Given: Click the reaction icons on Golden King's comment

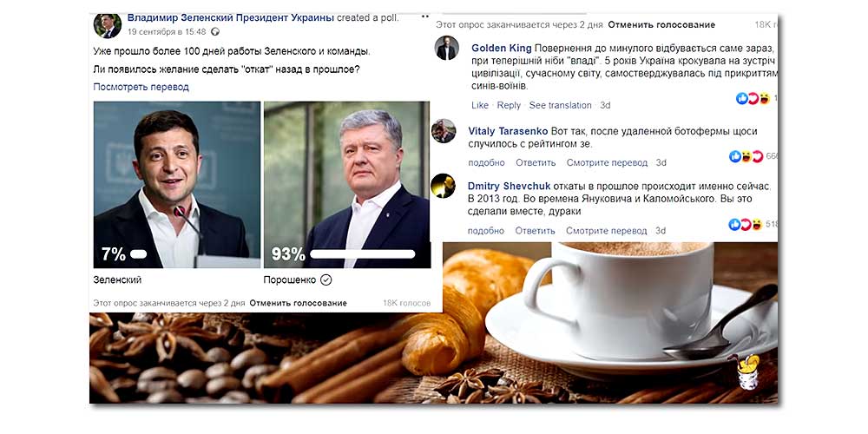Looking at the screenshot, I should (x=753, y=99).
